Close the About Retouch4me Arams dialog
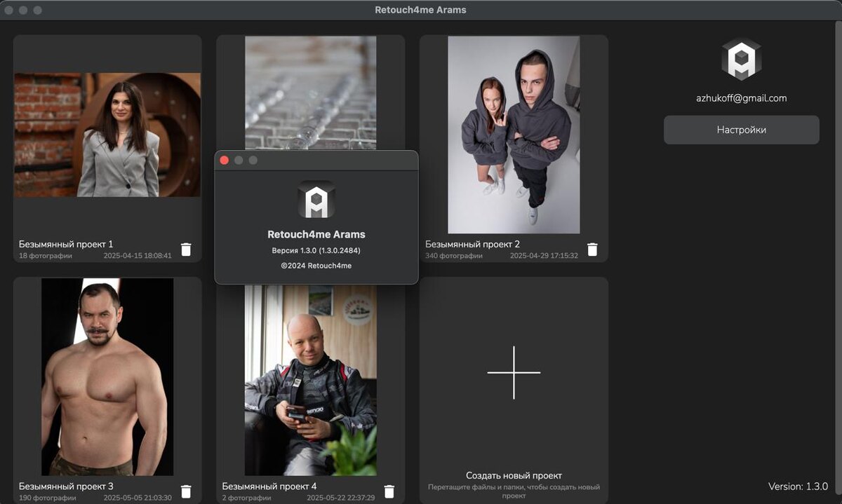Viewport: 842px width, 504px height. point(225,161)
